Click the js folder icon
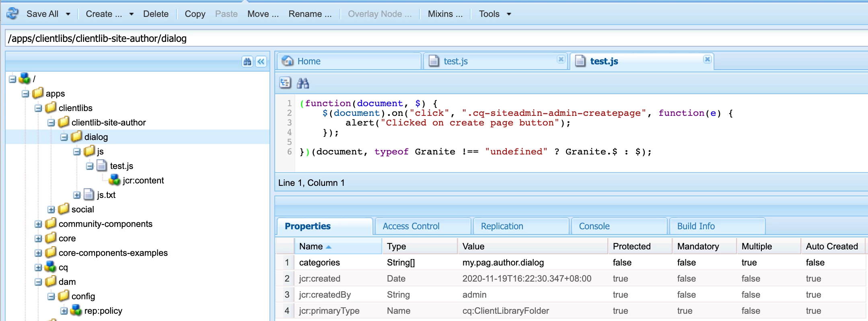Screen dimensions: 868x321 (x=89, y=151)
